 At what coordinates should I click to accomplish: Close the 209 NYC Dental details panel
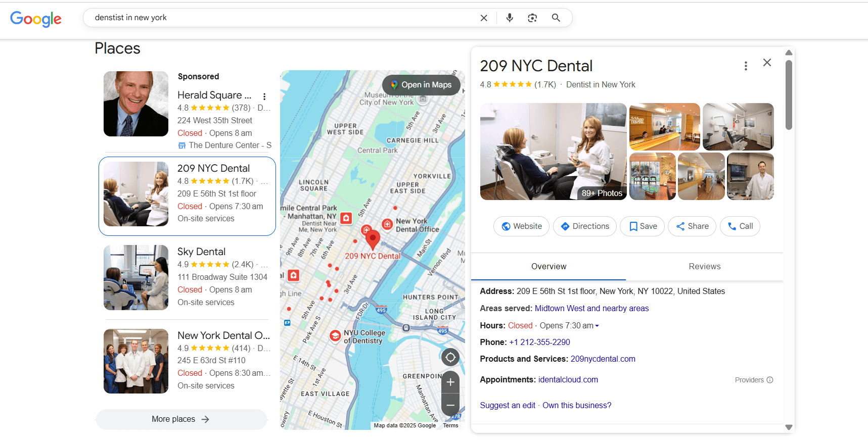click(x=767, y=63)
